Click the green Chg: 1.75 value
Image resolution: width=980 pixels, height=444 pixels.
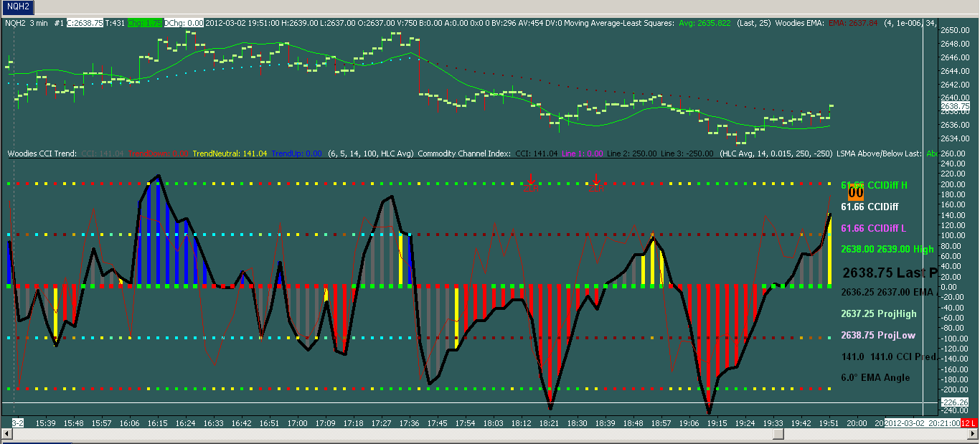(146, 23)
